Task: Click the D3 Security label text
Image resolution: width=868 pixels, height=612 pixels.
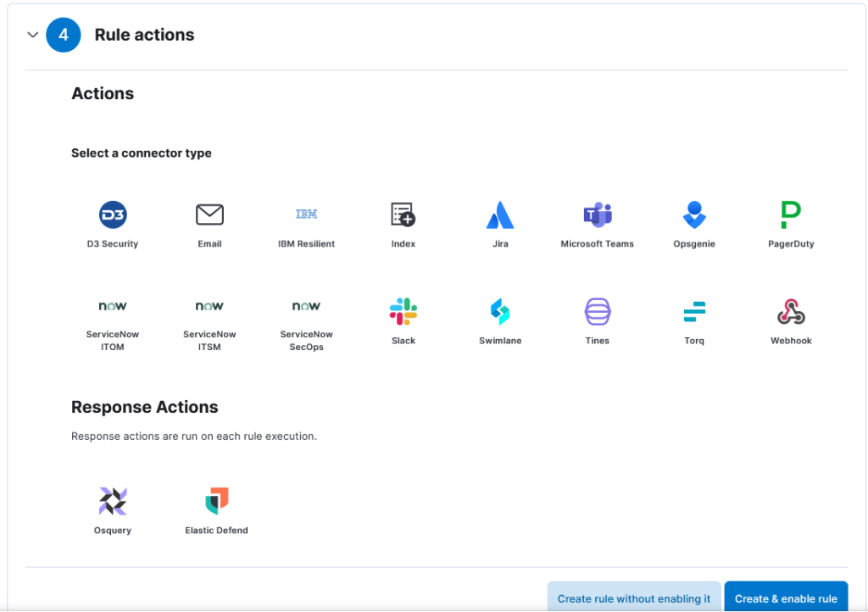Action: pos(113,244)
